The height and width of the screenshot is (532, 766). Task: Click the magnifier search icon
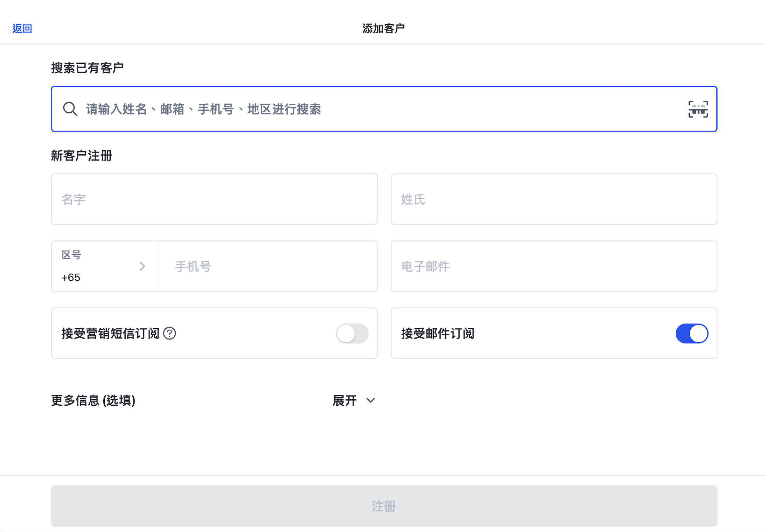click(x=70, y=109)
